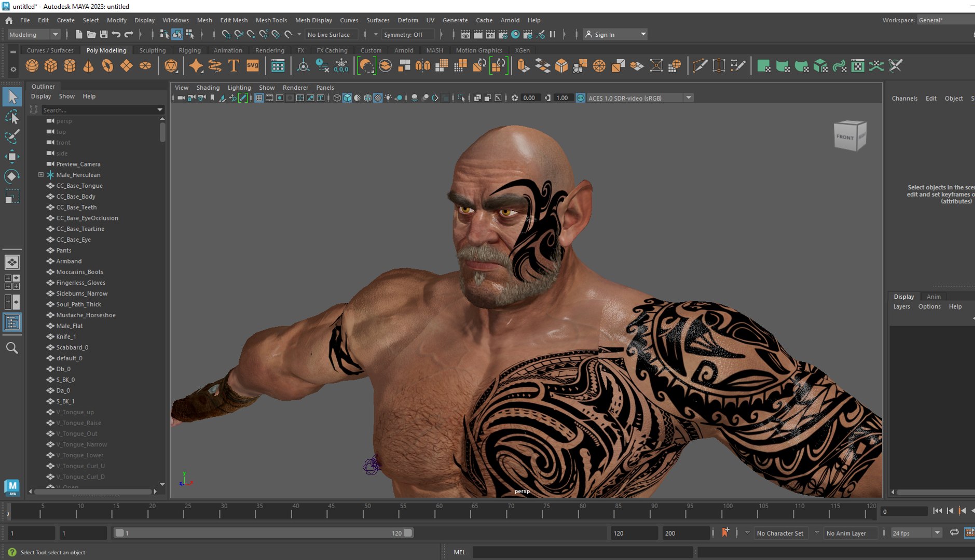This screenshot has width=975, height=560.
Task: Open search with the magnifier icon
Action: (x=12, y=348)
